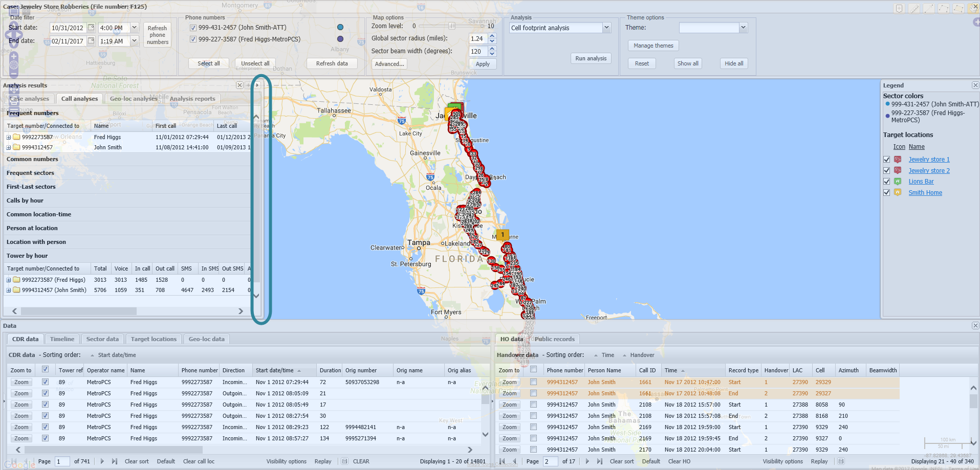Zoom in with the map plus control

(13, 56)
